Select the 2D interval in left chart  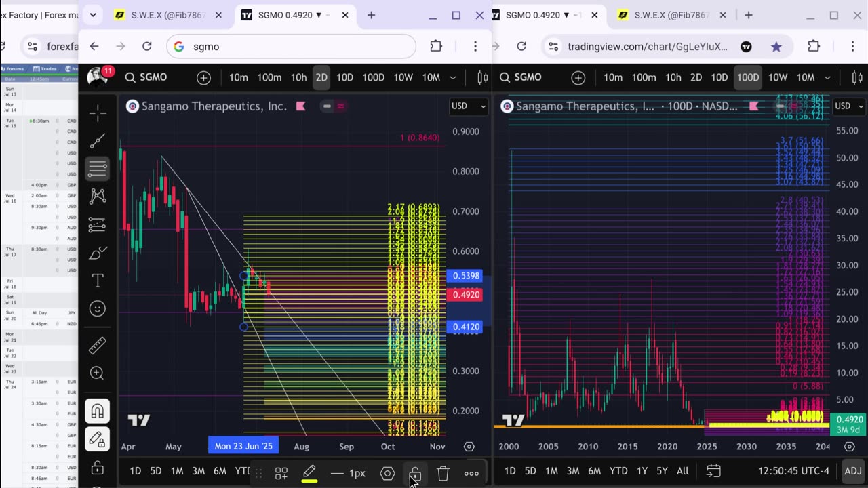tap(321, 77)
